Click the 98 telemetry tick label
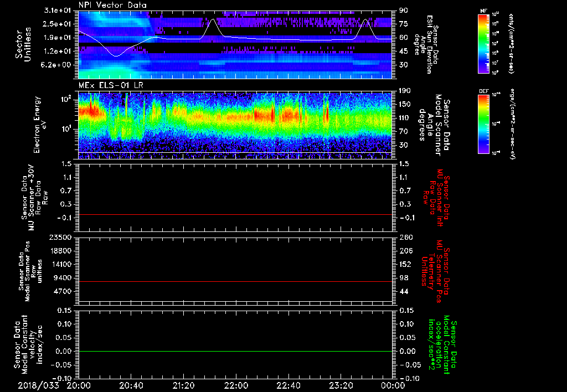The image size is (567, 392). [404, 278]
